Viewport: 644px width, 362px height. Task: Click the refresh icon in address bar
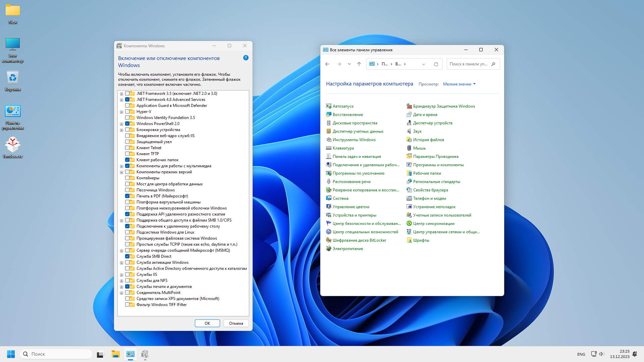(436, 64)
